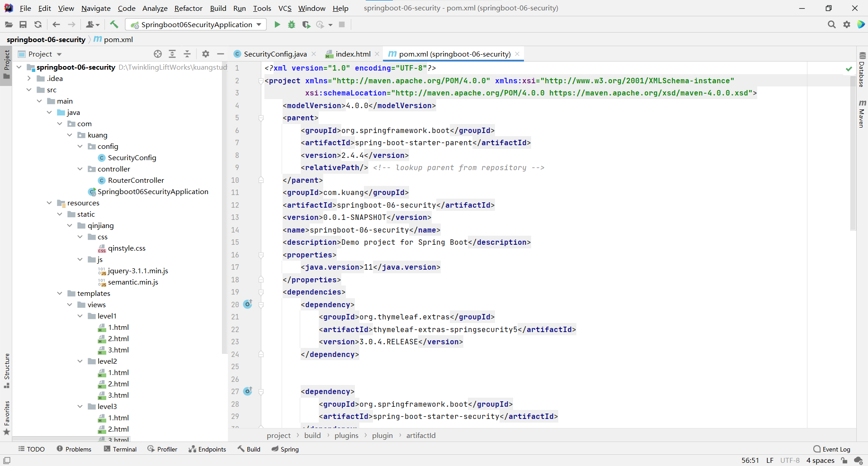Open the Endpoints tool window
868x466 pixels.
[x=208, y=449]
